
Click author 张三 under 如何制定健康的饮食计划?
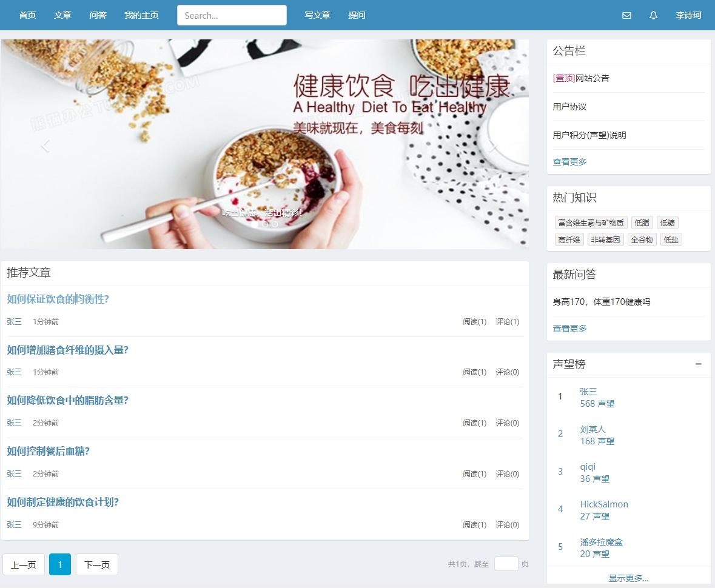pos(14,524)
